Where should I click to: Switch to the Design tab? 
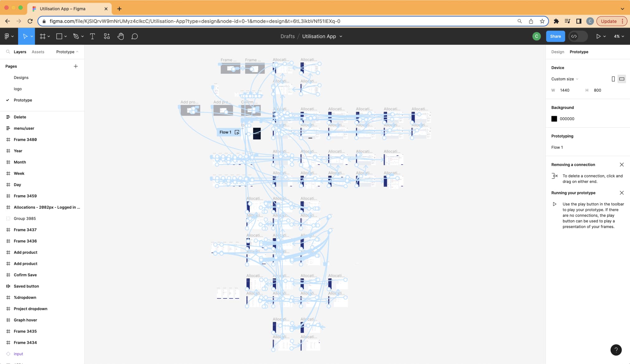[x=557, y=52]
